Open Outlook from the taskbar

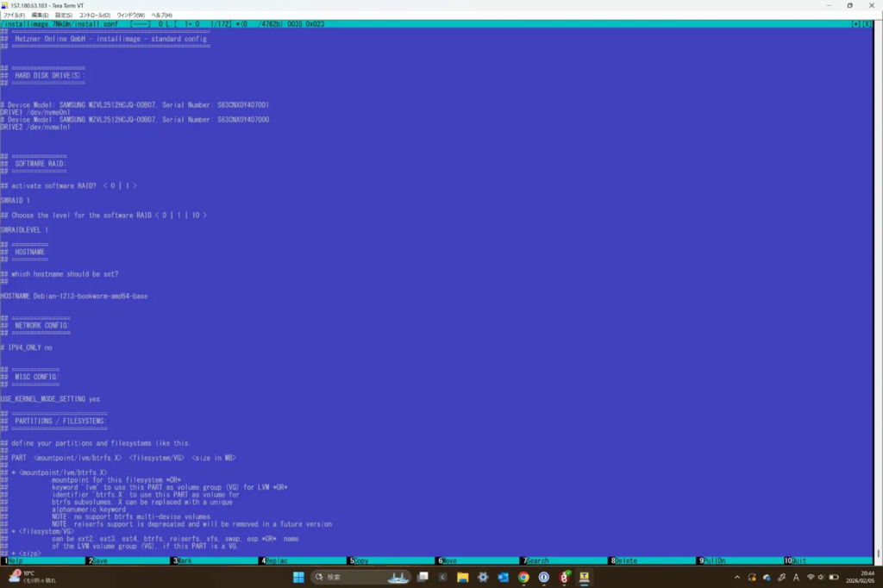(x=503, y=577)
